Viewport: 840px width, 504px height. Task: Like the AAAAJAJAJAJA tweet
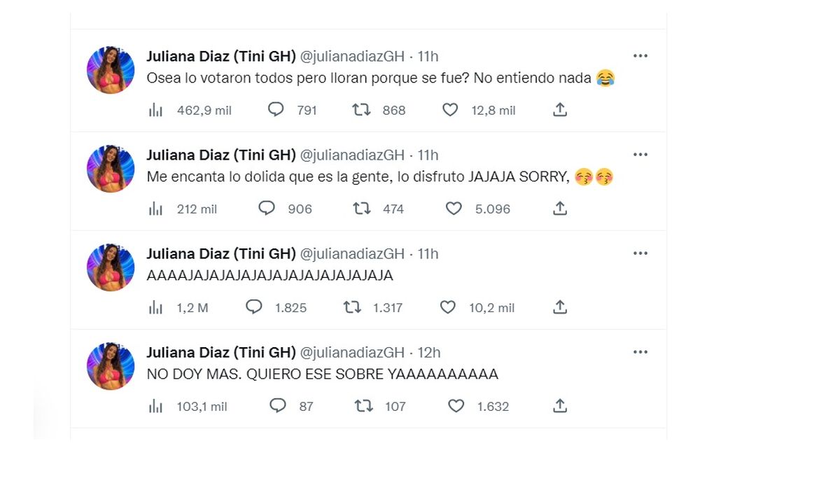pyautogui.click(x=447, y=307)
